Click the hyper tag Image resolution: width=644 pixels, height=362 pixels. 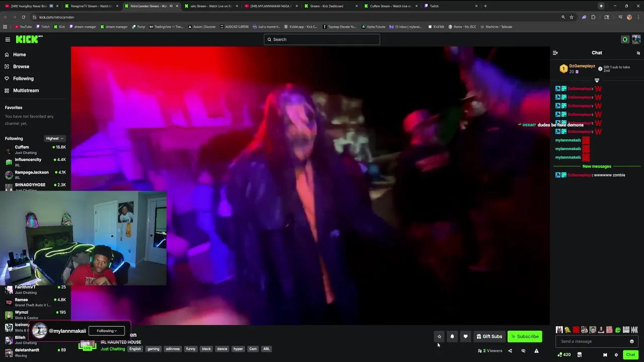click(x=238, y=349)
